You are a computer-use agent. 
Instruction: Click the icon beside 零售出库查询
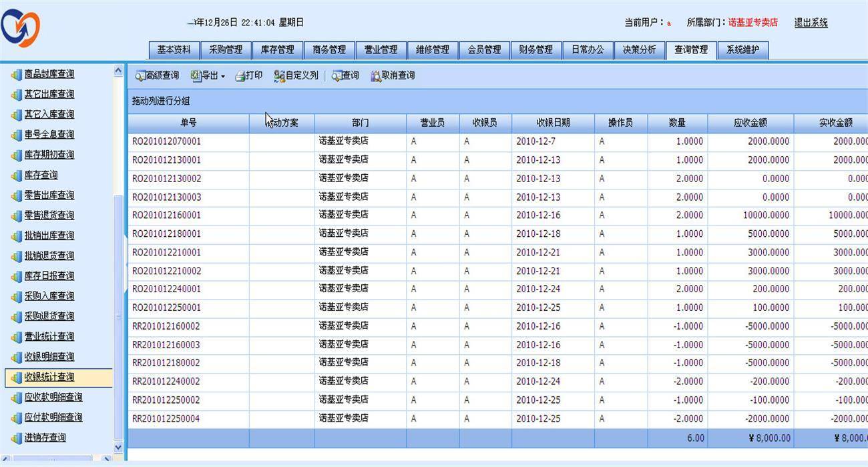point(16,195)
